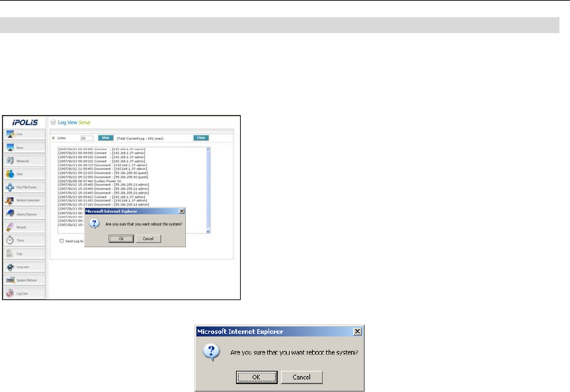Open the Motion Detection icon
This screenshot has width=570, height=392.
(x=10, y=200)
